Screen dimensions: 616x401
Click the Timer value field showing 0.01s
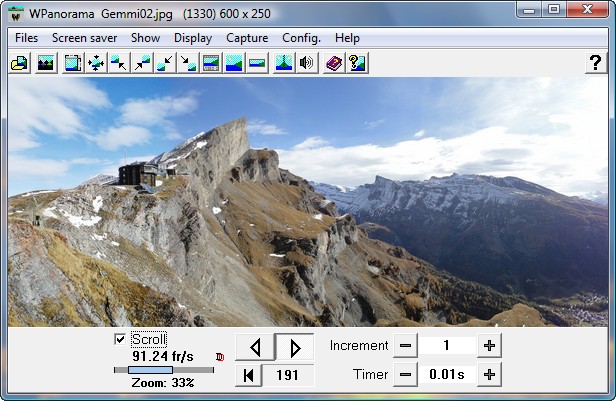pyautogui.click(x=447, y=374)
